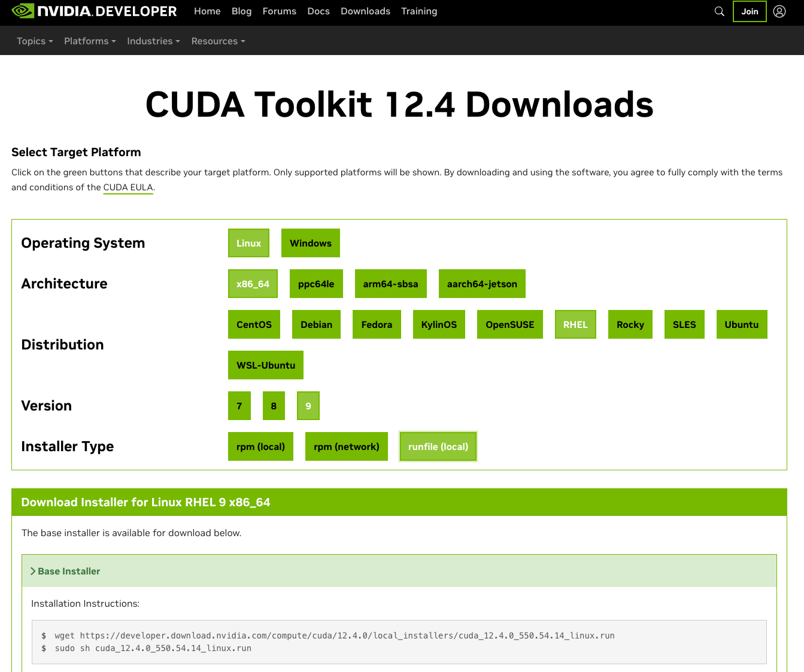This screenshot has height=672, width=804.
Task: Select the CentOS distribution
Action: point(254,324)
